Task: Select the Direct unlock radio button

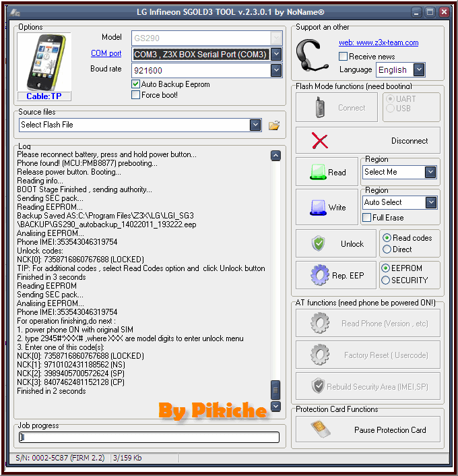Action: (387, 249)
